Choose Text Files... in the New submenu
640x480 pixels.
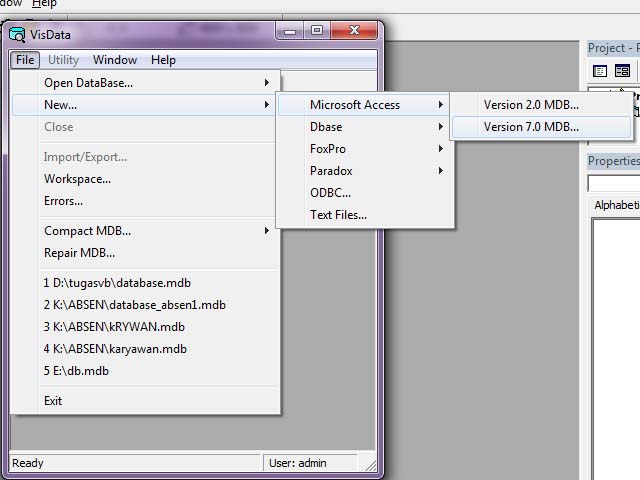point(364,215)
